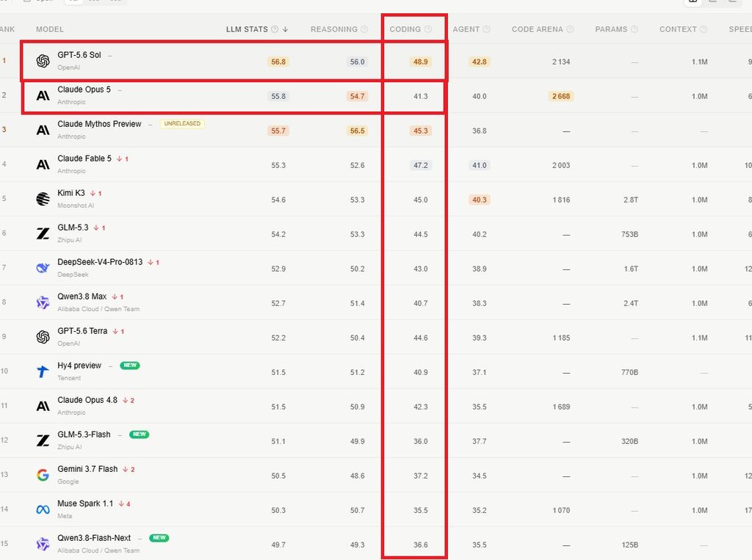Screen dimensions: 752x560
Task: Open the Qwen3.8-Flash-Next model link
Action: 94,538
